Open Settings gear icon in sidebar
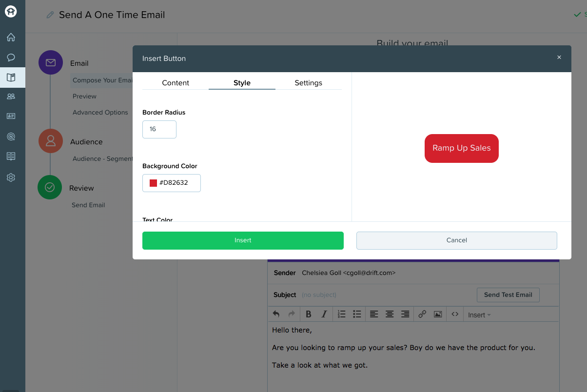Image resolution: width=587 pixels, height=392 pixels. [11, 177]
